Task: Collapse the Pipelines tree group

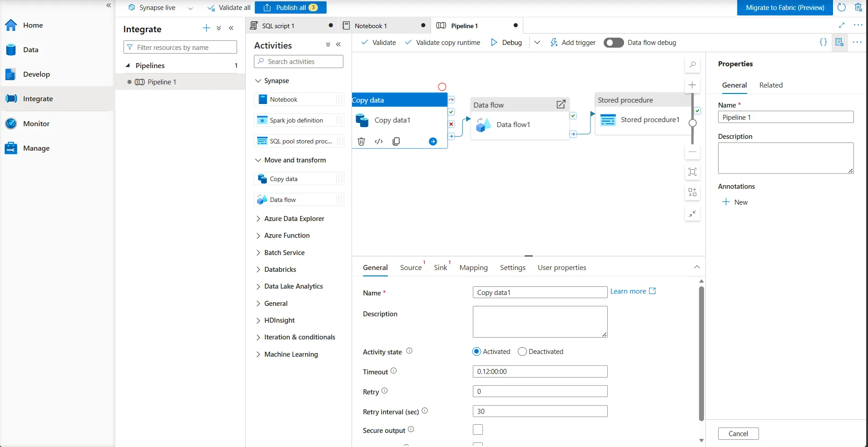Action: (128, 66)
